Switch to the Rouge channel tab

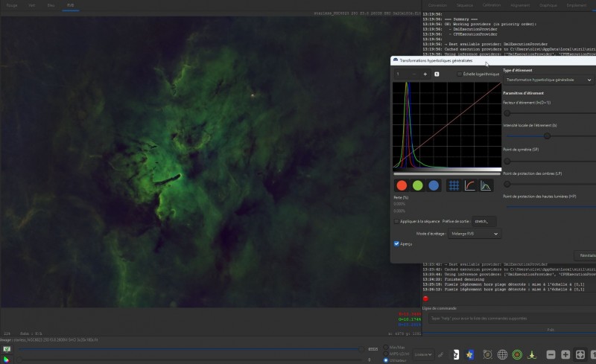[x=12, y=5]
